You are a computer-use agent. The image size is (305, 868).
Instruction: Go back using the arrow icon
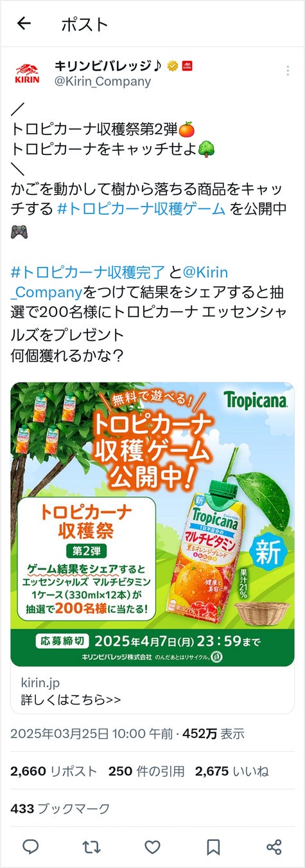click(x=24, y=24)
